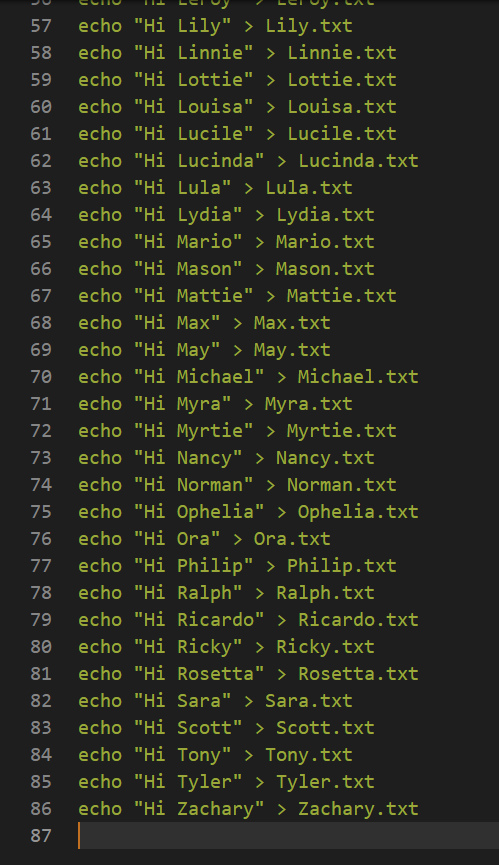
Task: Click inside "Hi Ophelia" string
Action: 198,512
